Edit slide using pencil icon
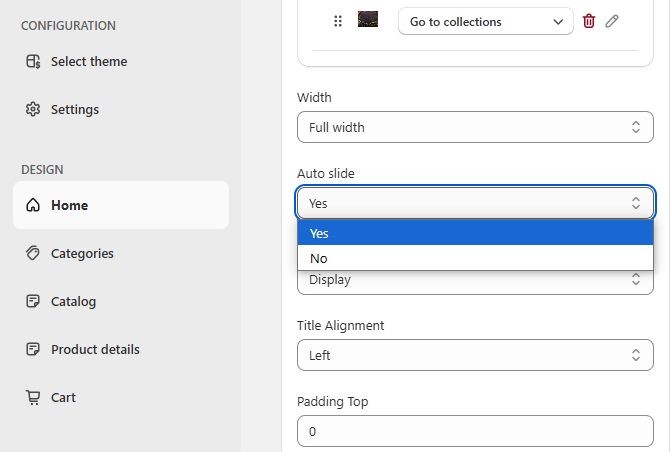The image size is (670, 452). click(x=612, y=21)
